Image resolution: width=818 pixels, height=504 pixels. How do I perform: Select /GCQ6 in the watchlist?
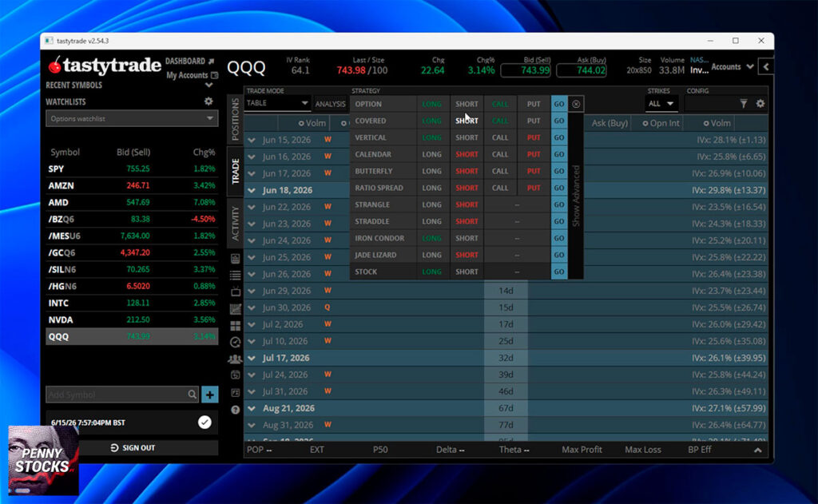click(132, 252)
